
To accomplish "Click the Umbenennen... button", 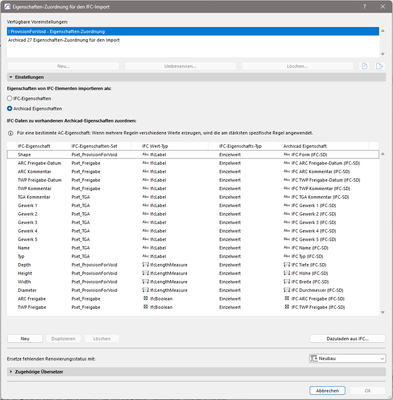I will (180, 66).
